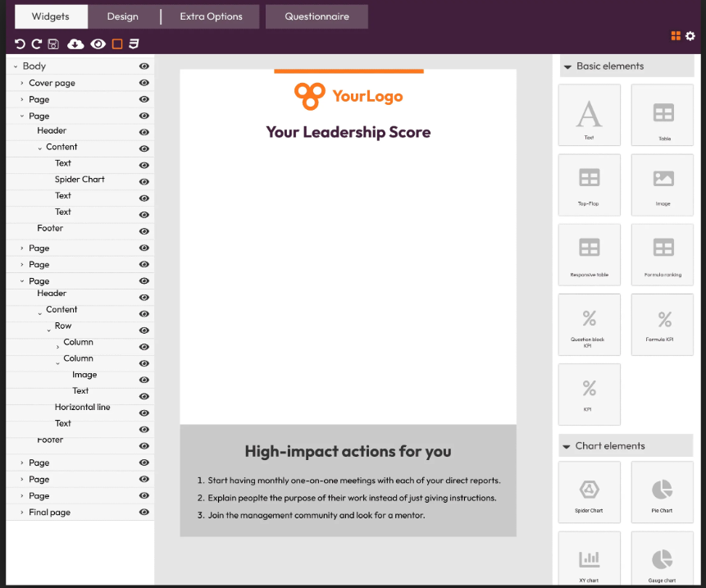706x588 pixels.
Task: Click the Save icon in the toolbar
Action: (52, 43)
